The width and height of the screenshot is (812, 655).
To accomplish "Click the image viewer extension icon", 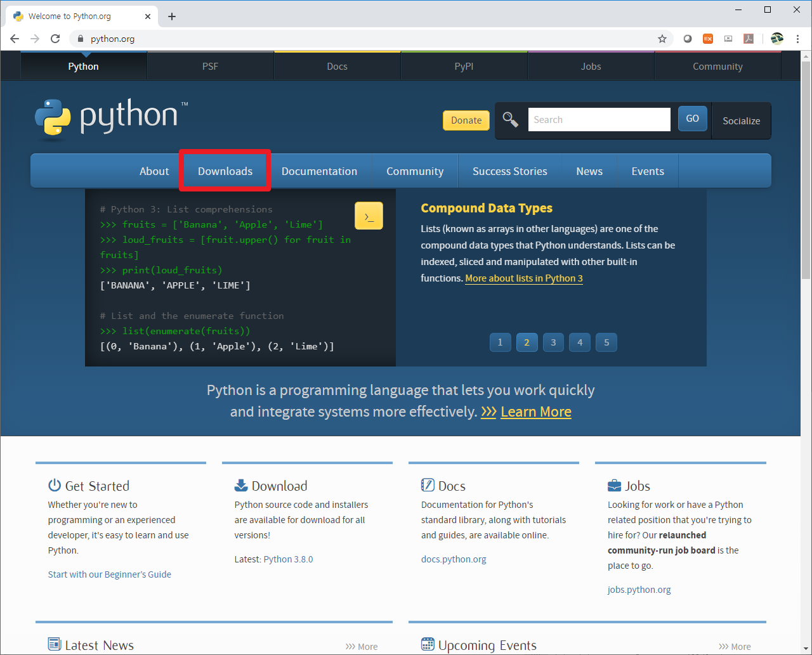I will tap(728, 39).
